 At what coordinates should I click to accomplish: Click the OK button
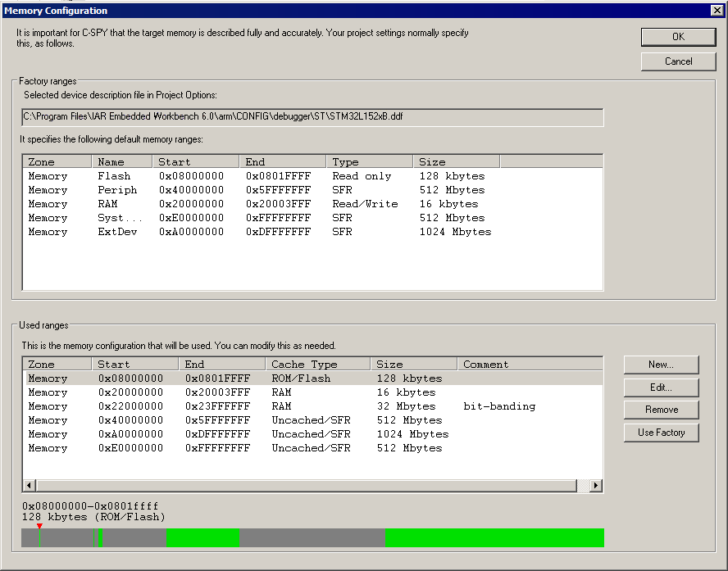[677, 36]
